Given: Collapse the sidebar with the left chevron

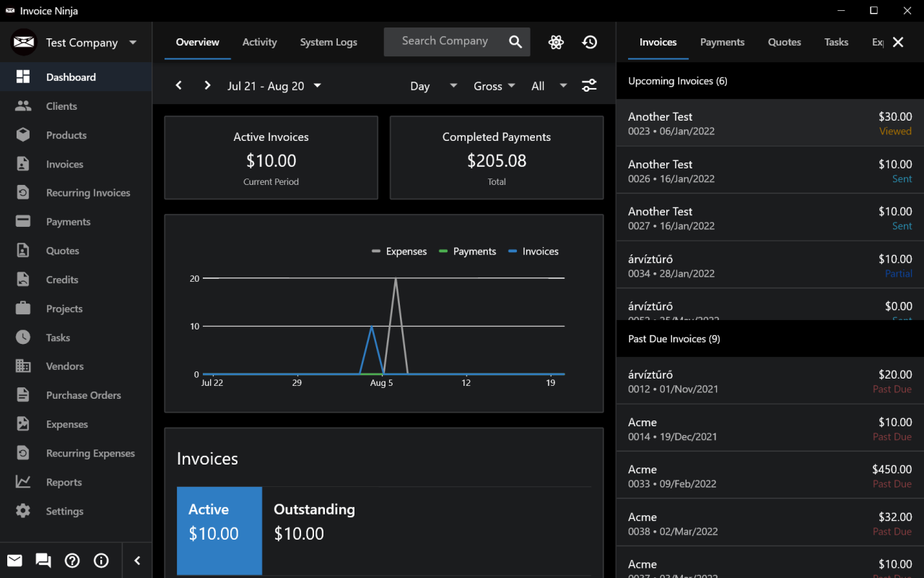Looking at the screenshot, I should click(137, 561).
